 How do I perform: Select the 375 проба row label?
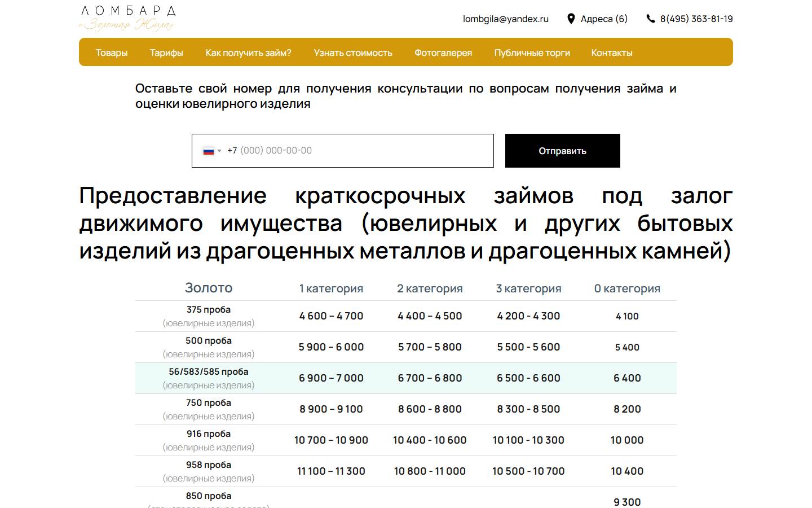(209, 309)
